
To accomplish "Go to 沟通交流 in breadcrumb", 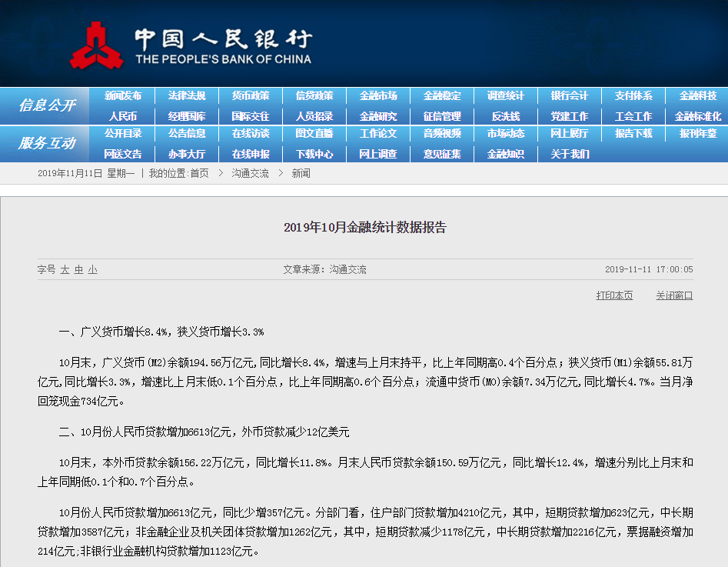I will pos(251,173).
